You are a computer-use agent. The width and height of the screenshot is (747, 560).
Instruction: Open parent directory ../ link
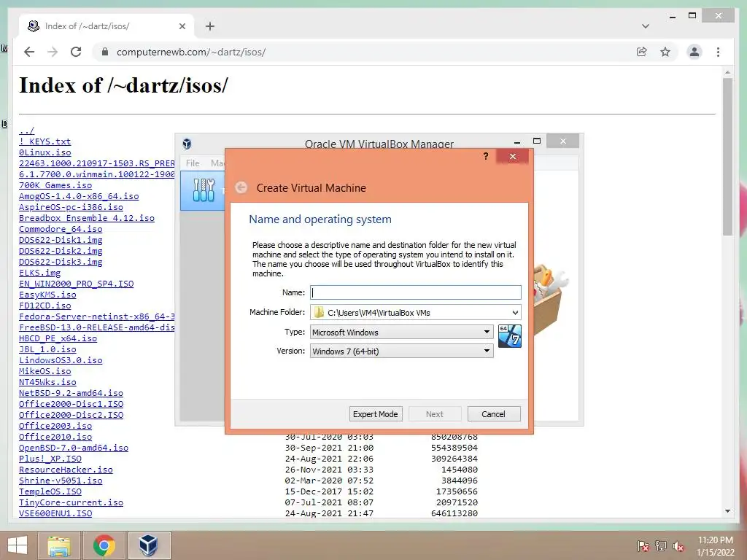point(27,131)
